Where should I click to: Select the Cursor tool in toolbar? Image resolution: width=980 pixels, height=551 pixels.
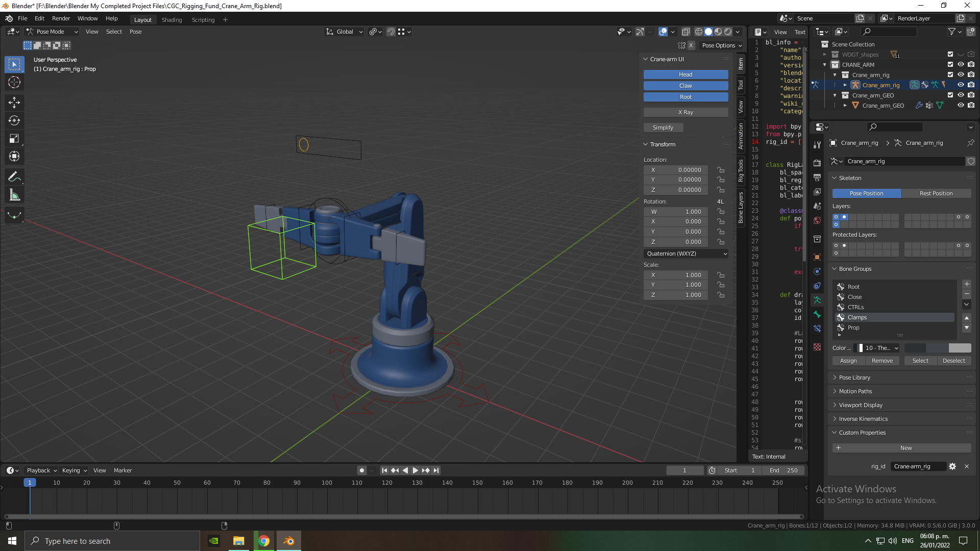[14, 82]
